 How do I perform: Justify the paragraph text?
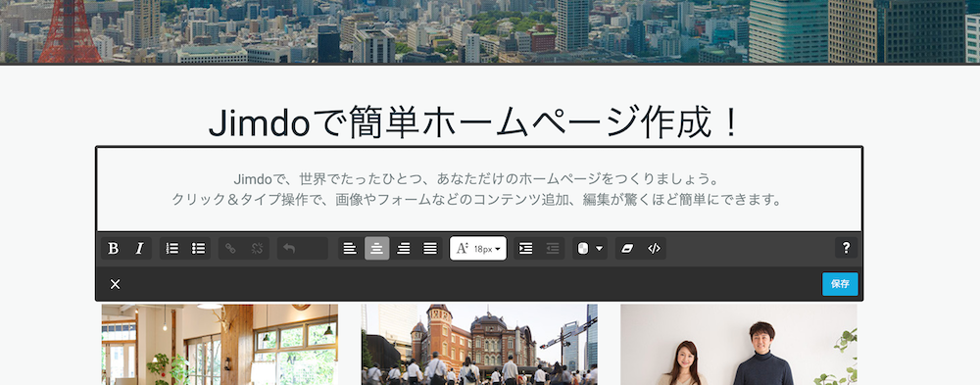(x=430, y=248)
